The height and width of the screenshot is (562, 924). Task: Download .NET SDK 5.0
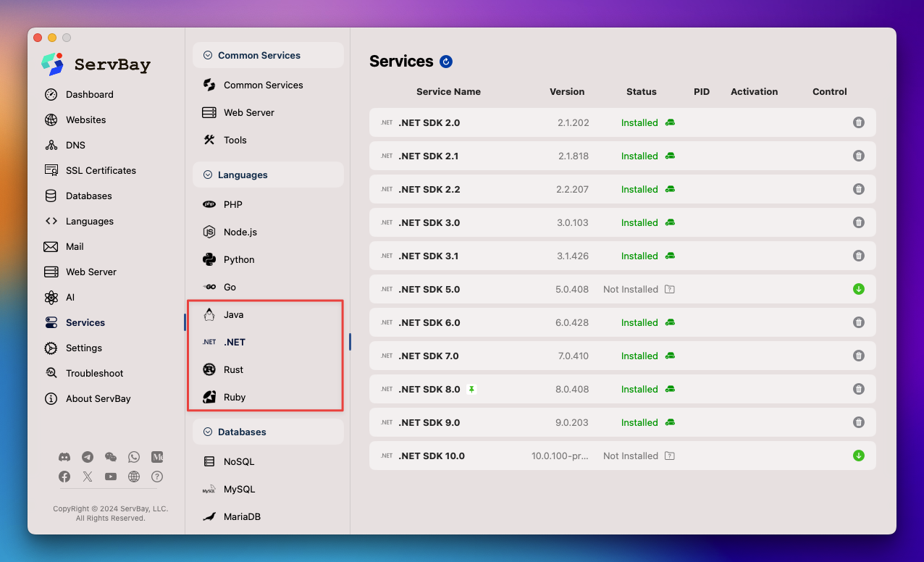click(x=859, y=289)
